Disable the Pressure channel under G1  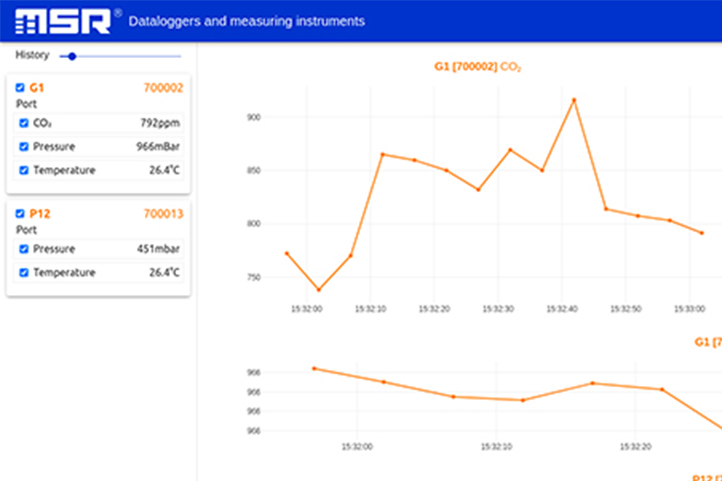pos(24,146)
